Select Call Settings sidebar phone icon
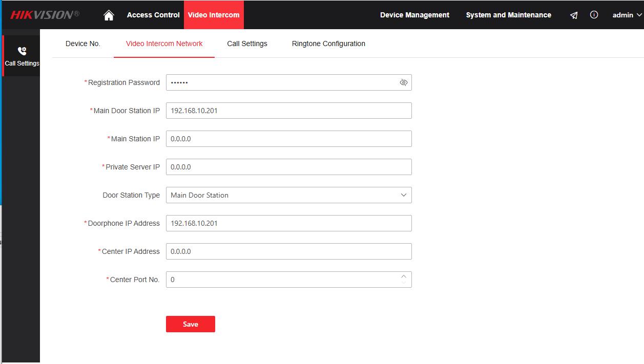The width and height of the screenshot is (644, 364). (x=22, y=51)
